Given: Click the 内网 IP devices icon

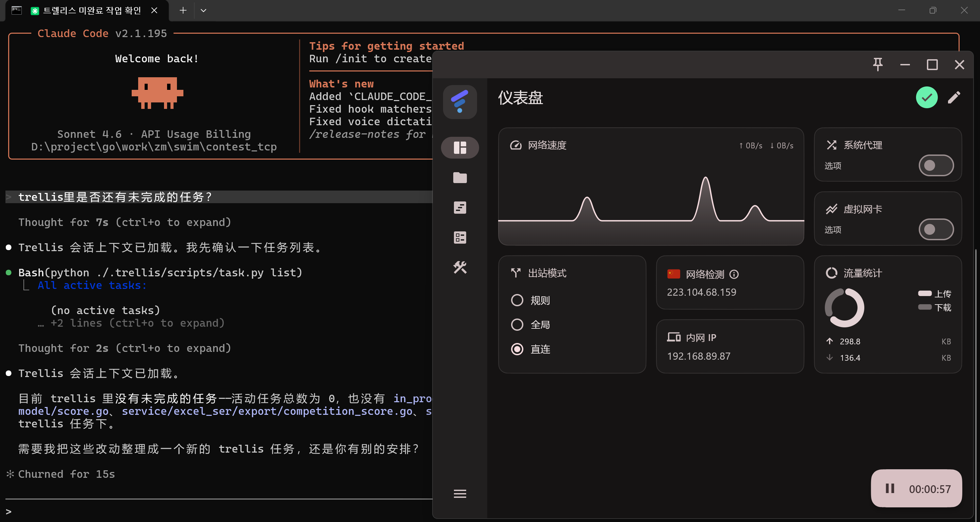Looking at the screenshot, I should click(x=673, y=337).
